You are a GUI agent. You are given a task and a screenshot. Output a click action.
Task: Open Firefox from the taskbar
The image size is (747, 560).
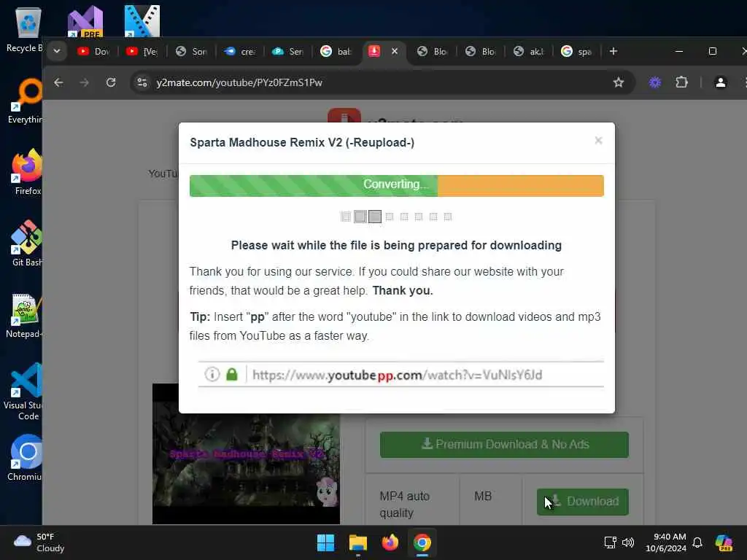coord(390,542)
